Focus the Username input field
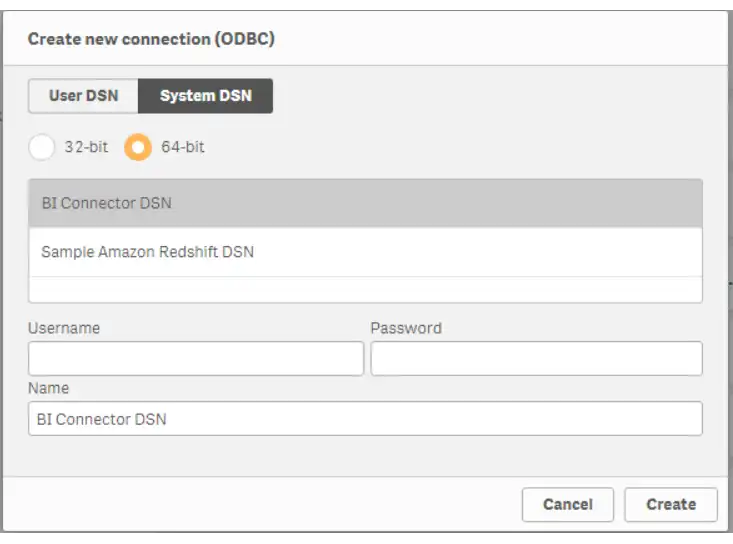Viewport: 733px width, 544px height. (x=196, y=358)
